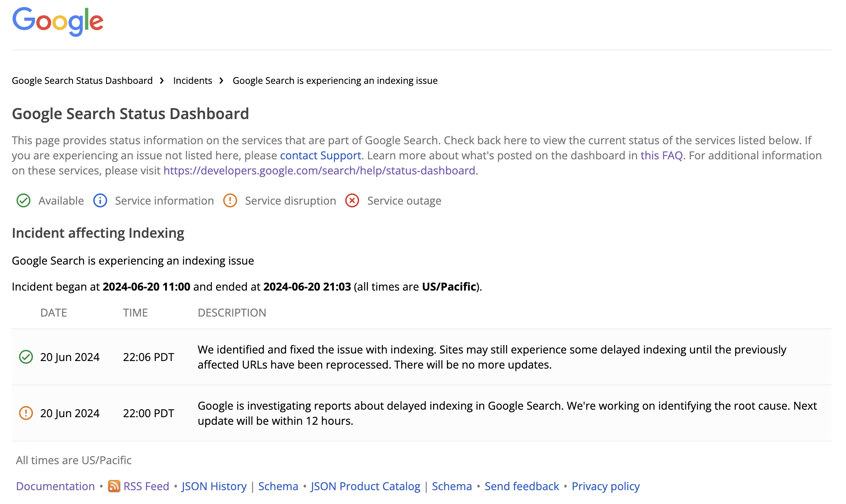Open the Privacy policy link
The image size is (846, 504).
point(605,486)
